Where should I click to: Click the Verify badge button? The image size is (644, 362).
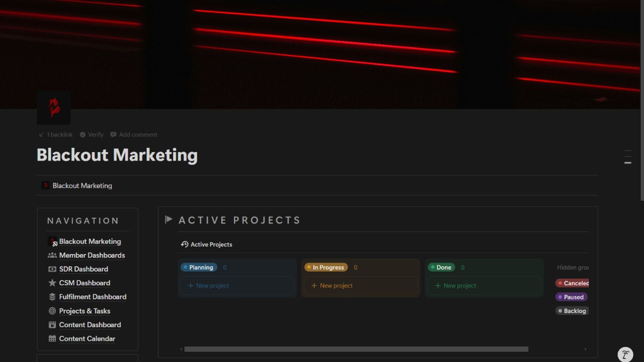(92, 135)
